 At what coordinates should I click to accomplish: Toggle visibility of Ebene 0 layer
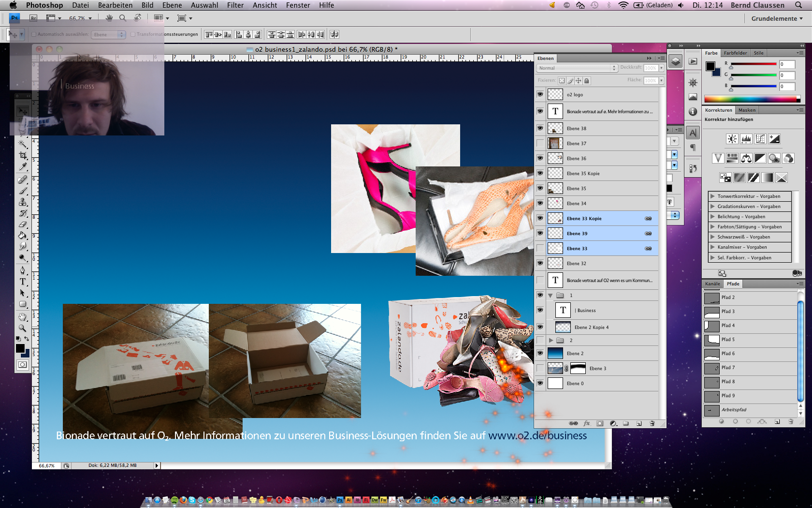(x=540, y=383)
